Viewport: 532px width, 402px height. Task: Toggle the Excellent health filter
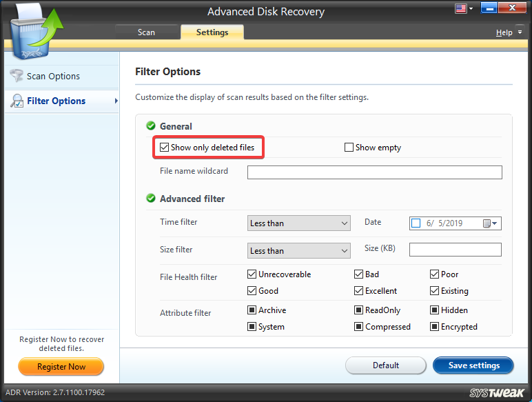point(358,290)
